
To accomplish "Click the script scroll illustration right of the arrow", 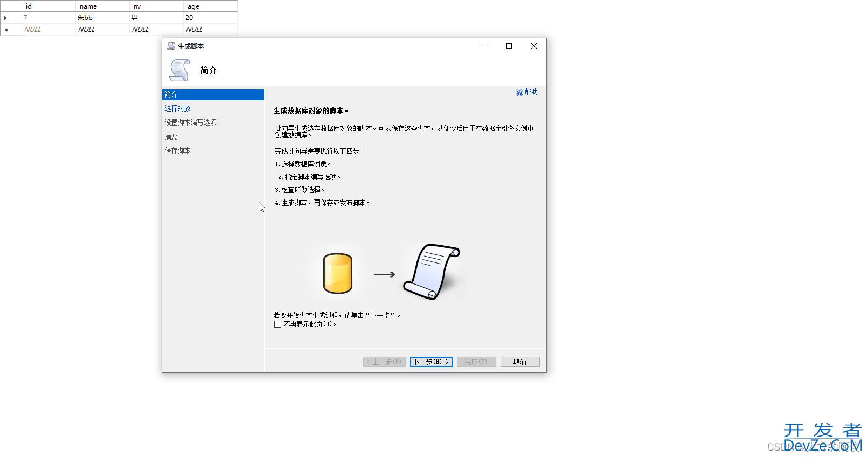I will pyautogui.click(x=432, y=272).
